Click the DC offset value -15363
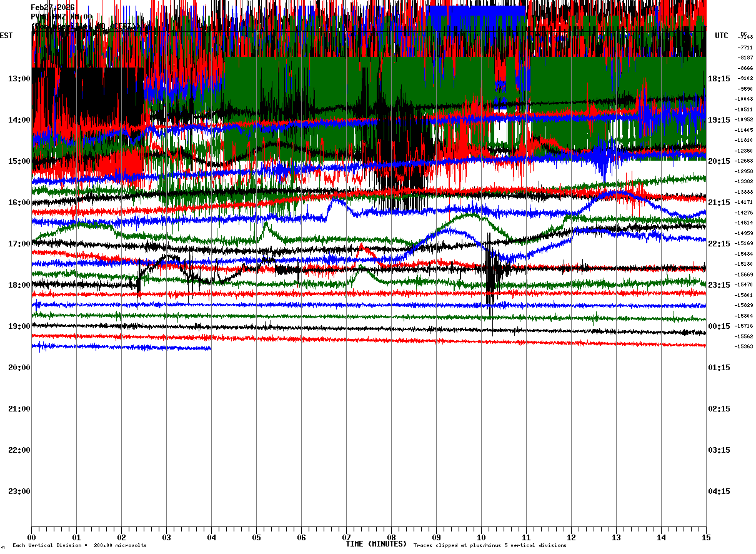 pos(744,346)
